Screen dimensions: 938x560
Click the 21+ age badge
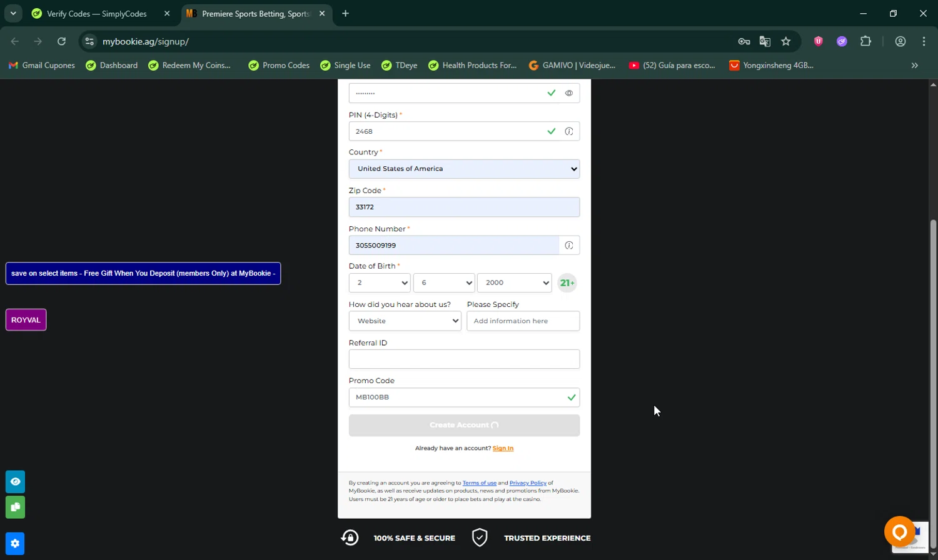[567, 283]
